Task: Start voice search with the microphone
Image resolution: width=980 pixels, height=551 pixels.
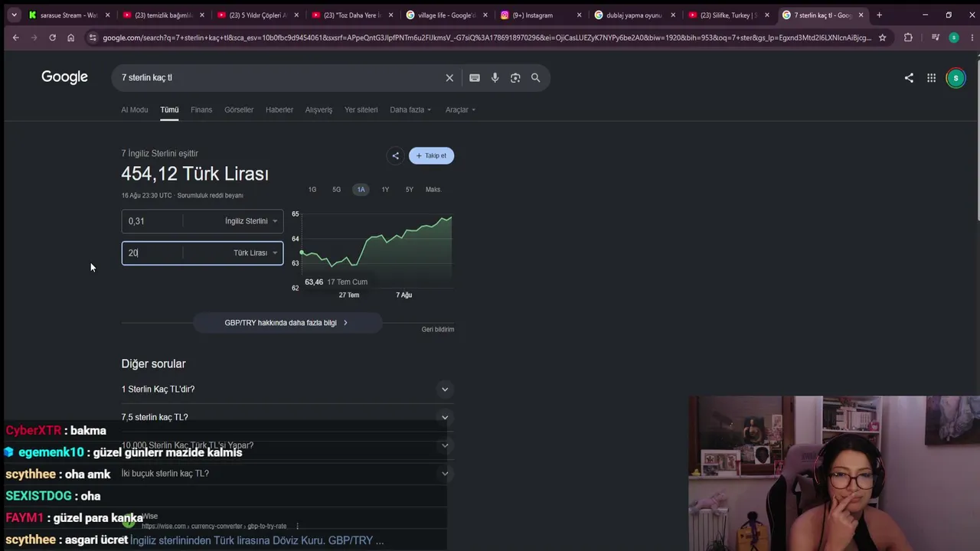Action: coord(495,77)
